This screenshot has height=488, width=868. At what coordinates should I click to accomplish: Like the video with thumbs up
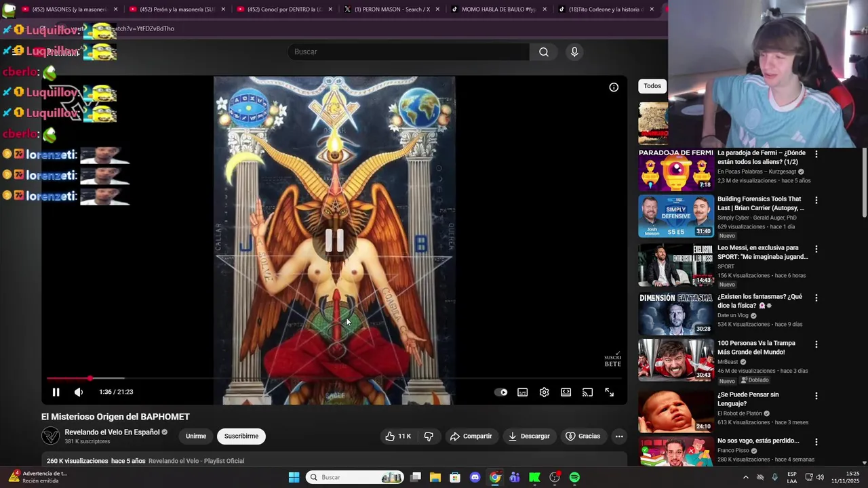tap(398, 436)
